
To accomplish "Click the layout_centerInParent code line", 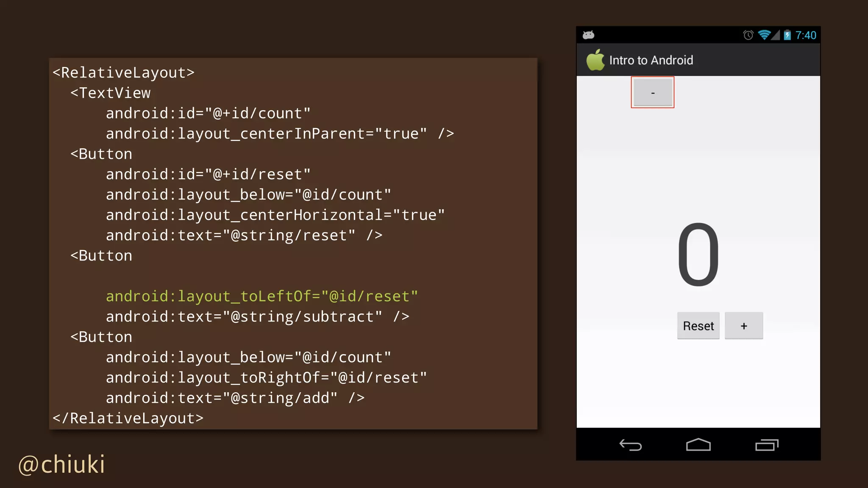I will pos(280,133).
